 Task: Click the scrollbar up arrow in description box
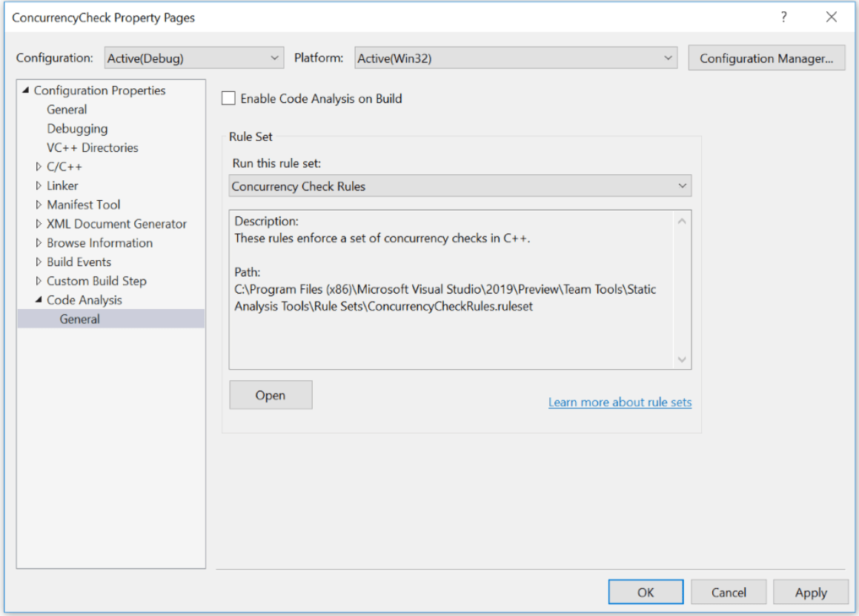682,219
